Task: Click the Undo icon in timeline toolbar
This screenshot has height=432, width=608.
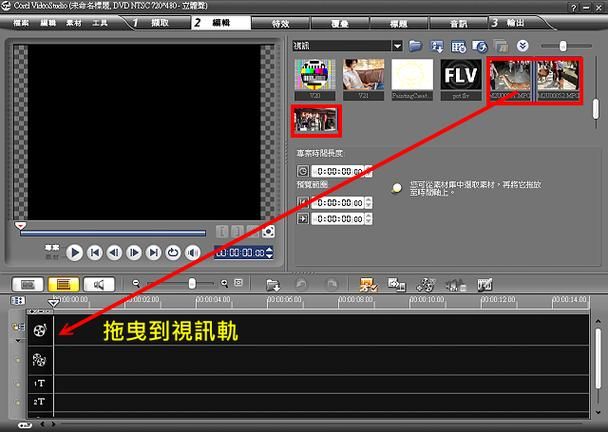Action: click(301, 285)
